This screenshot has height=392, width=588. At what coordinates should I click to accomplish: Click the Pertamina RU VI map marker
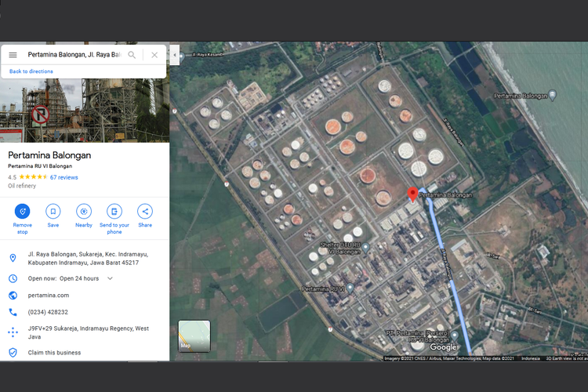[x=350, y=288]
